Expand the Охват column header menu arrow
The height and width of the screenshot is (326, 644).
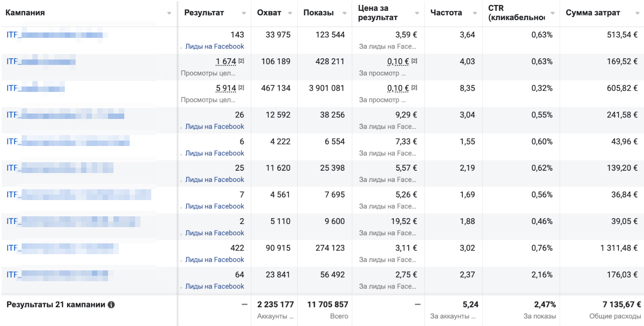(290, 13)
